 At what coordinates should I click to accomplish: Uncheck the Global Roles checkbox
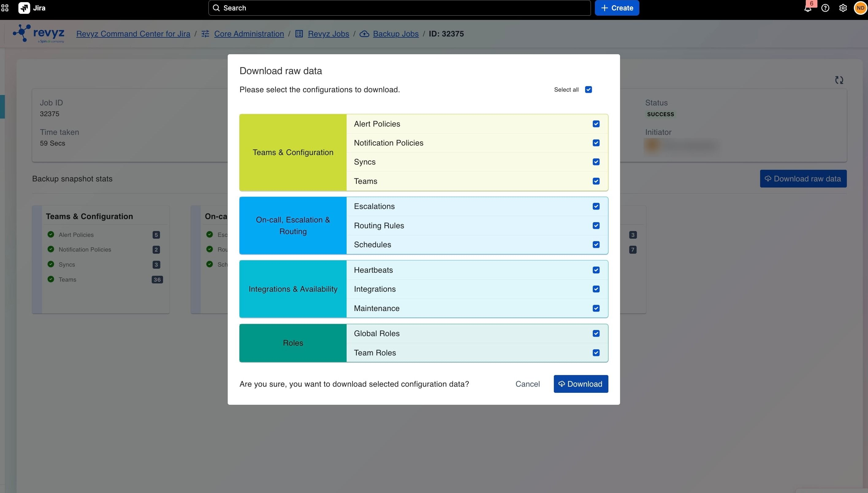[x=596, y=334]
